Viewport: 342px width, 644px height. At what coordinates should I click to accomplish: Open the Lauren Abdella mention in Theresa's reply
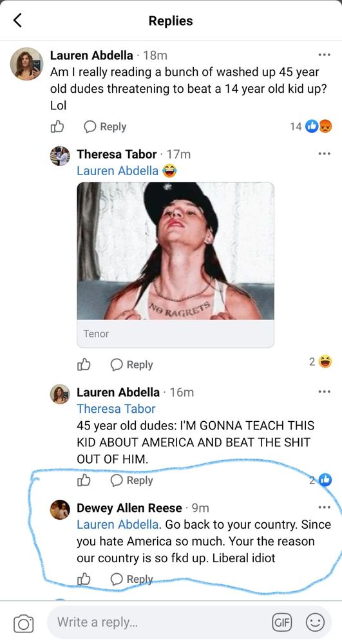(117, 171)
